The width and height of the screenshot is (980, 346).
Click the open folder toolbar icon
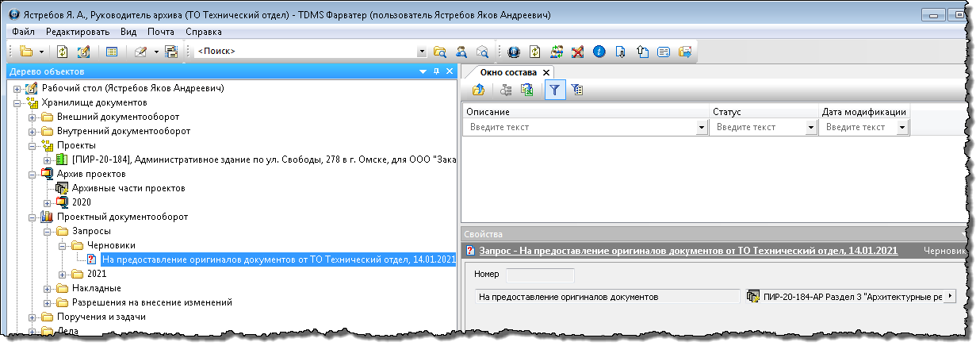coord(26,52)
